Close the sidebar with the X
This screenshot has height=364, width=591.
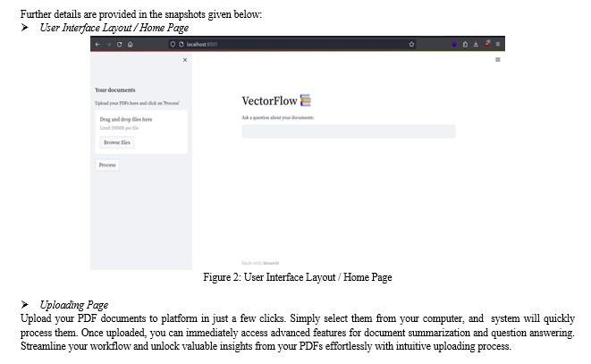[185, 60]
